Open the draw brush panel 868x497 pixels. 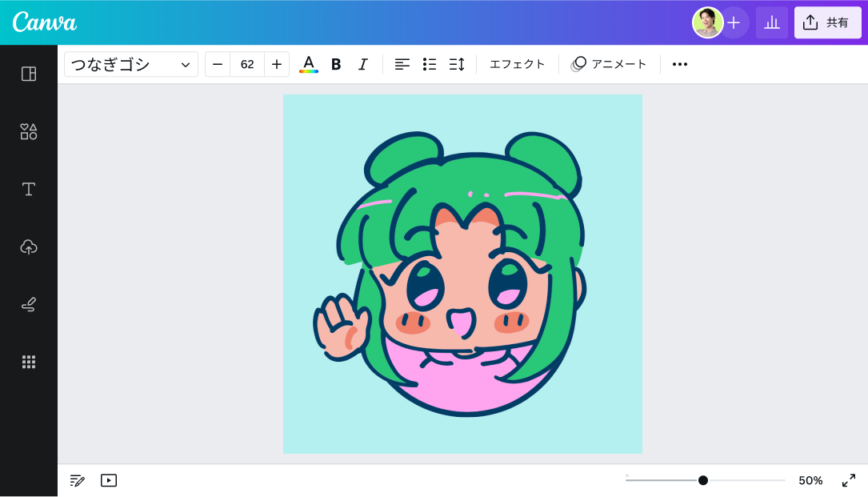tap(29, 304)
